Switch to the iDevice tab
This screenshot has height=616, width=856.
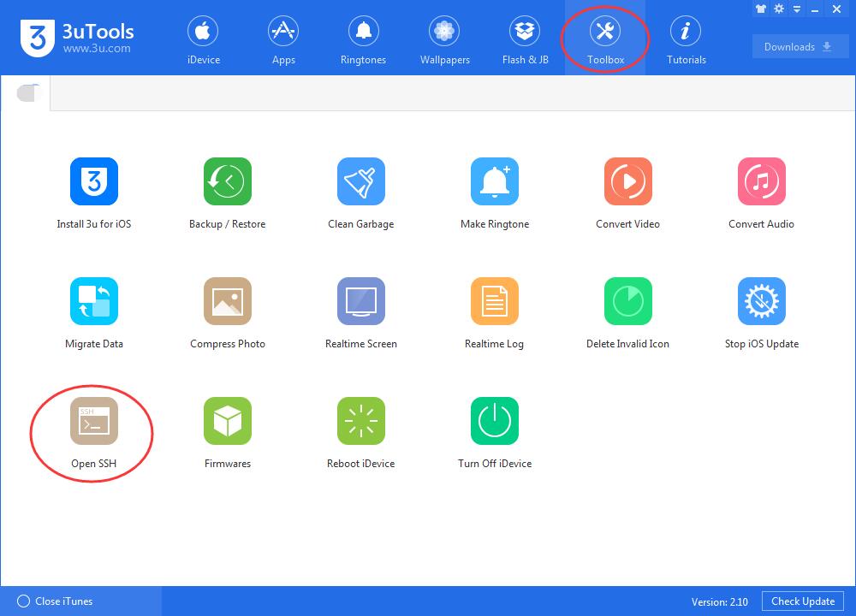203,39
